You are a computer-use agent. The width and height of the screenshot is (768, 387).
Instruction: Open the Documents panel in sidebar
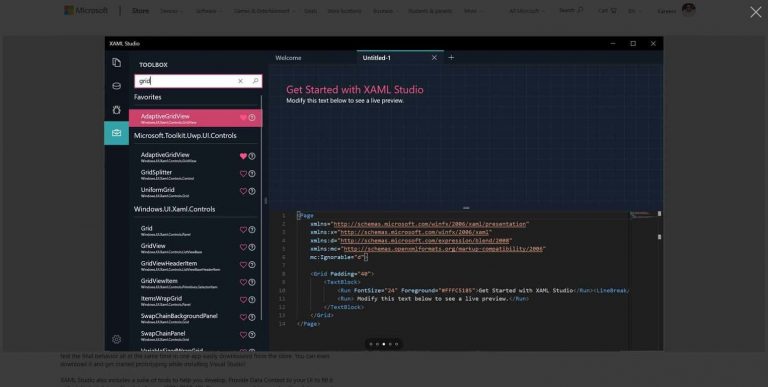coord(116,62)
